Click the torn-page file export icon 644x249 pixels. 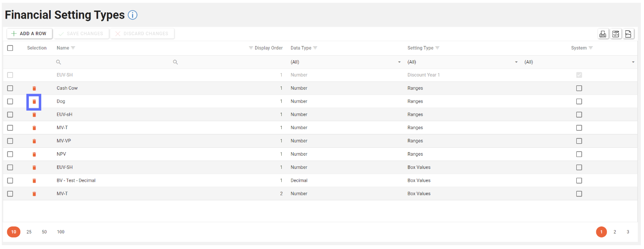[x=629, y=34]
